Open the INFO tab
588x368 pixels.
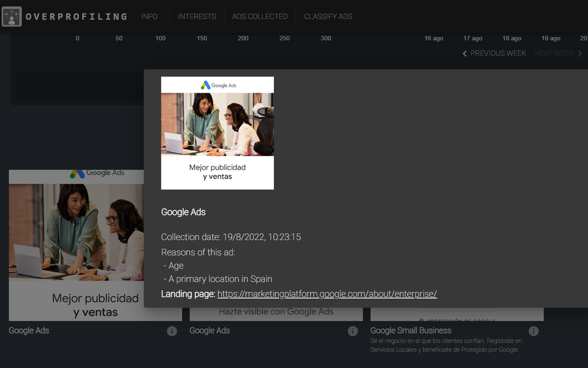tap(149, 17)
